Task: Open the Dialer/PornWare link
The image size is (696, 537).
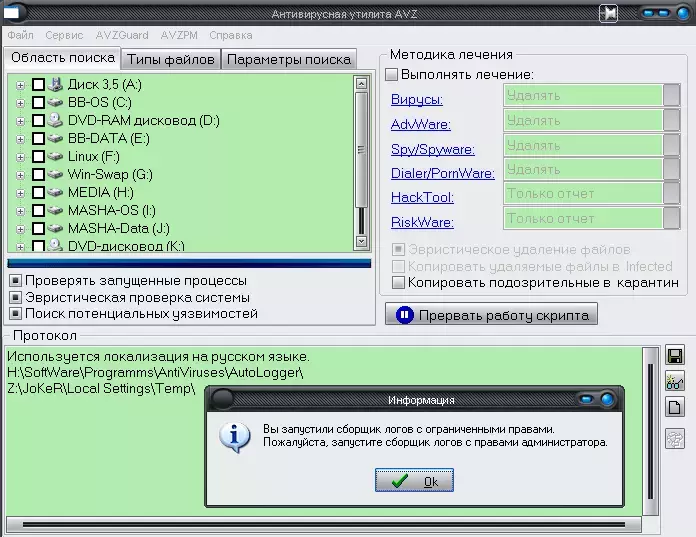Action: (x=443, y=173)
